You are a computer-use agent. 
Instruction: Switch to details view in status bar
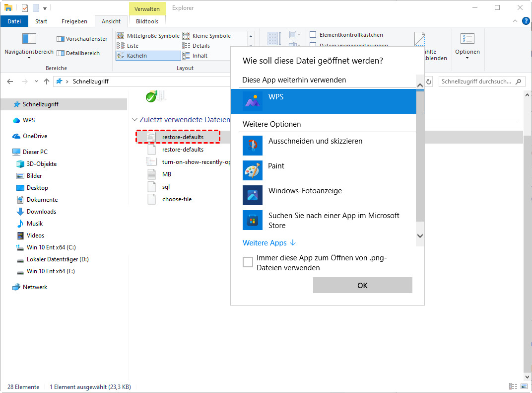(x=513, y=387)
